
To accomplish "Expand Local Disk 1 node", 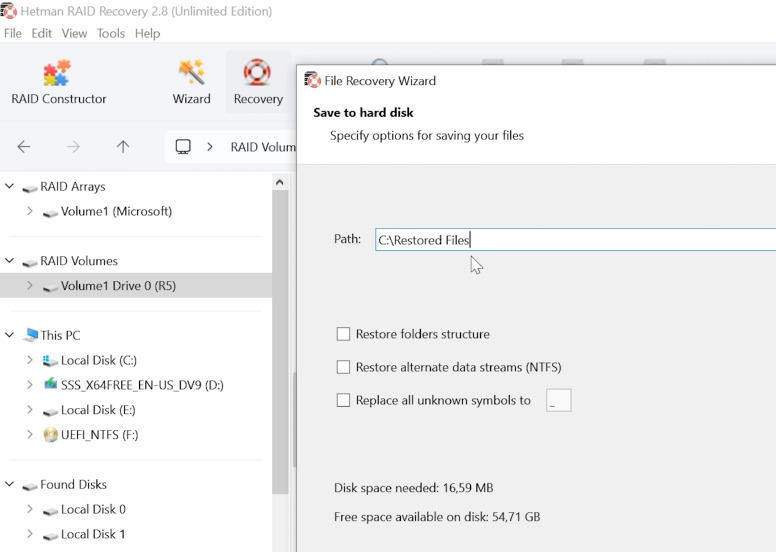I will [30, 534].
